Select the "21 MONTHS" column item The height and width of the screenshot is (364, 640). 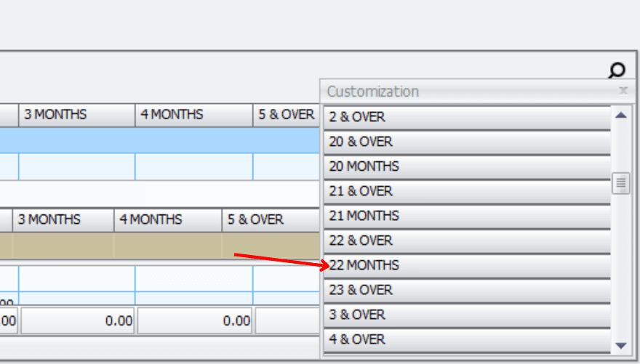point(467,216)
